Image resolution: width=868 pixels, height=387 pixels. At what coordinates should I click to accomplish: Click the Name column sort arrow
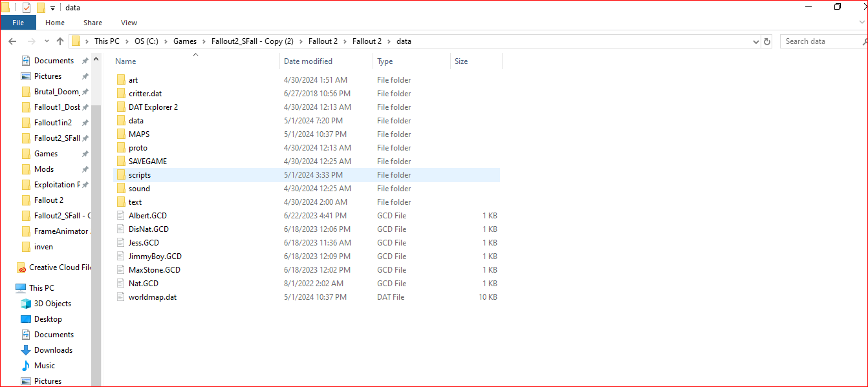(195, 55)
